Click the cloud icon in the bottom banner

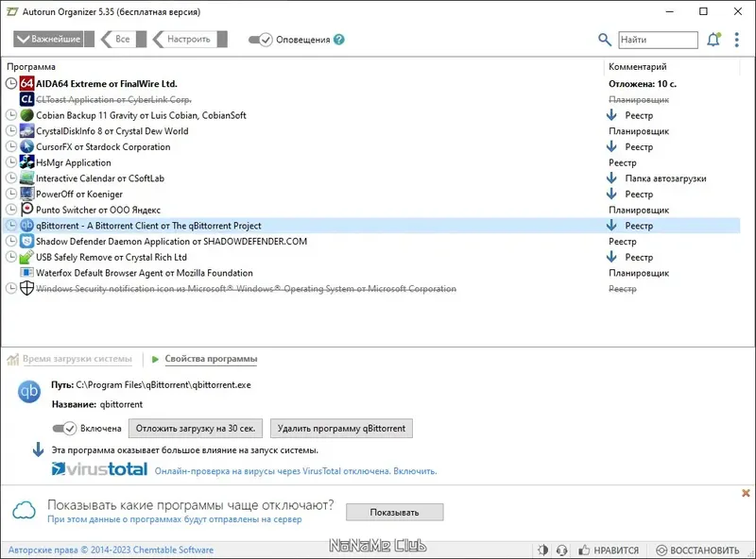point(25,510)
